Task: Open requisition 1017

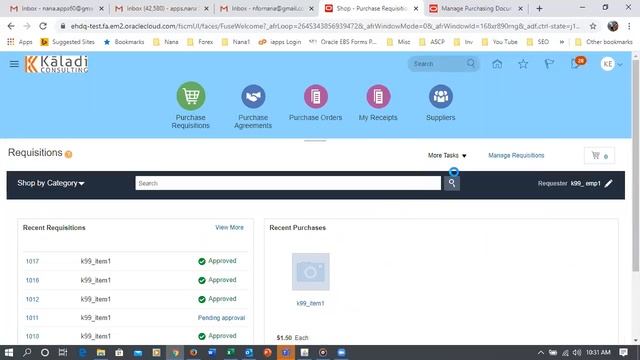Action: point(32,261)
